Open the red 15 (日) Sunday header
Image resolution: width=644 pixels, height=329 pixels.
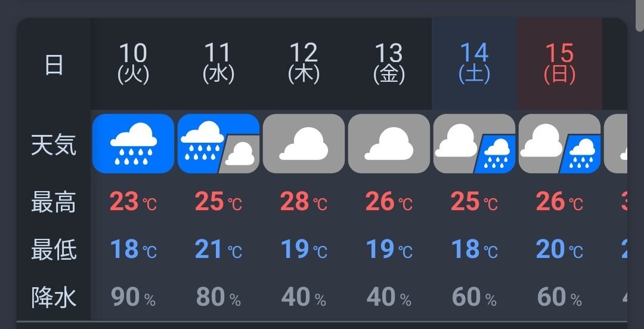click(x=560, y=64)
